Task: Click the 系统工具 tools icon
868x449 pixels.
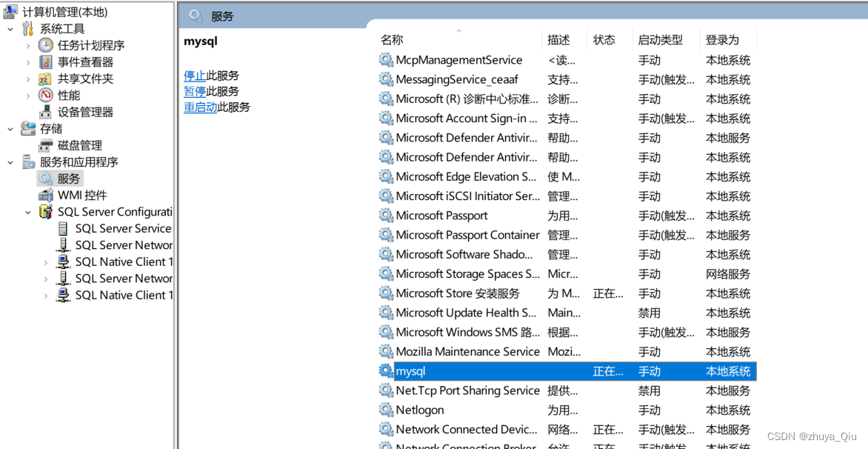Action: [x=27, y=29]
